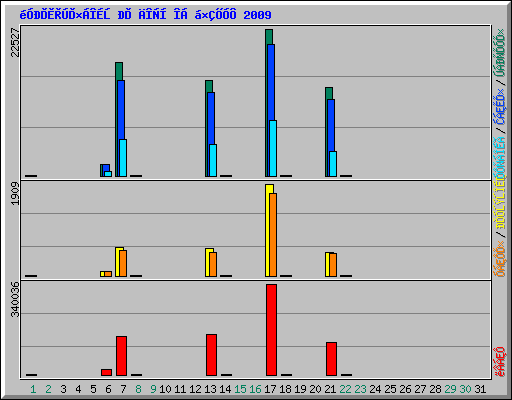512x400 pixels.
Task: Select the red legend label at right
Action: [499, 362]
